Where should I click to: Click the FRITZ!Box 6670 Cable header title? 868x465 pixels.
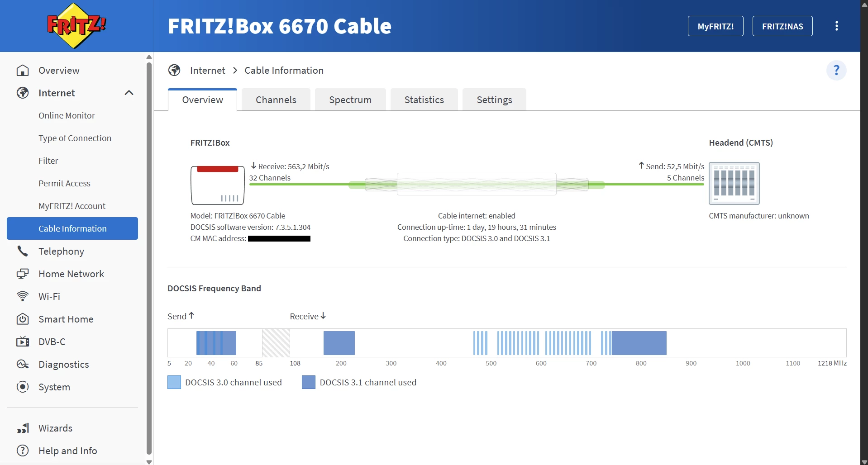pos(280,26)
